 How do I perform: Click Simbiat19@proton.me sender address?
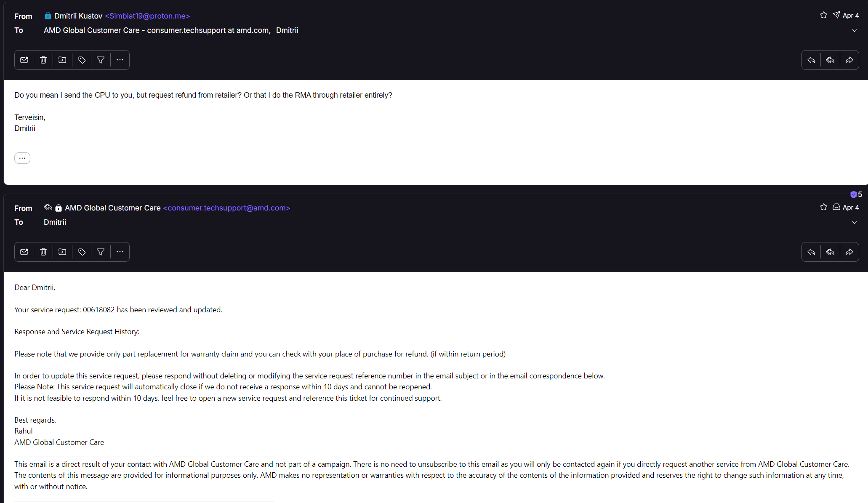pyautogui.click(x=147, y=16)
